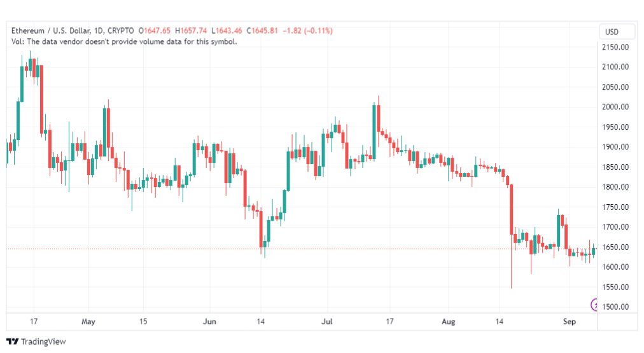
Task: Click the 1D interval label in legend
Action: click(99, 31)
